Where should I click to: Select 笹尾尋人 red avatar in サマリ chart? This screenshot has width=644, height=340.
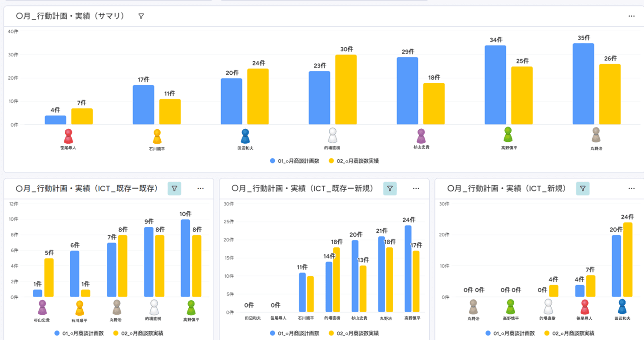(68, 136)
